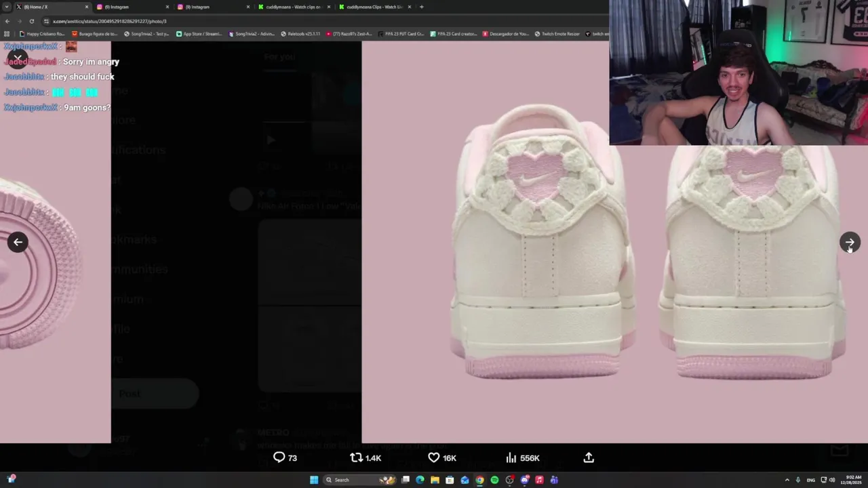Viewport: 868px width, 488px height.
Task: Switch to the cuddlymoana Watch clips tab
Action: pos(294,7)
